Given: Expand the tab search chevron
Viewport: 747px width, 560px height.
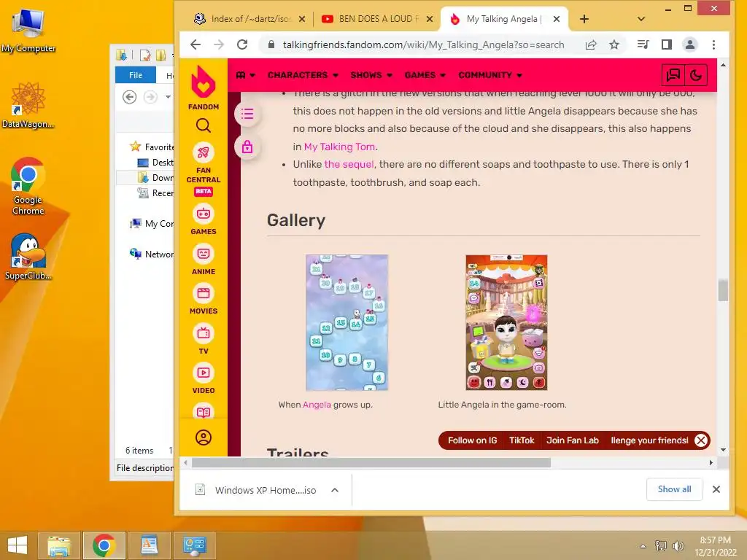Looking at the screenshot, I should (x=641, y=19).
